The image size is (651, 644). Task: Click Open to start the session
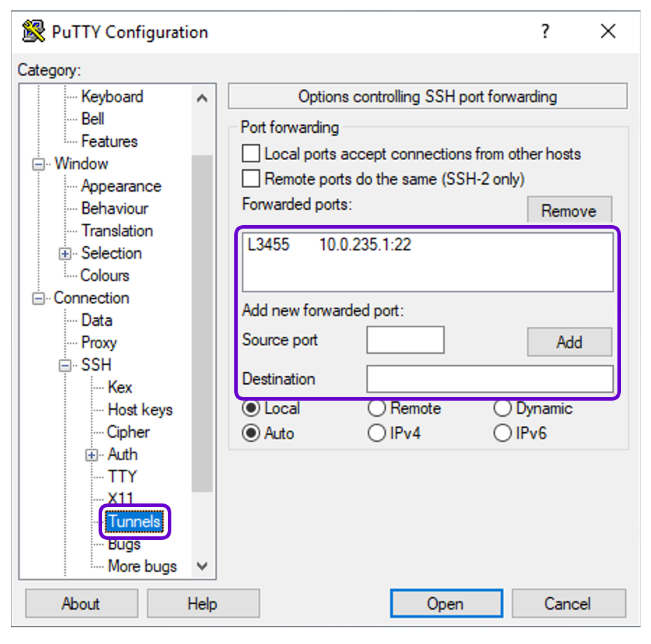coord(445,603)
